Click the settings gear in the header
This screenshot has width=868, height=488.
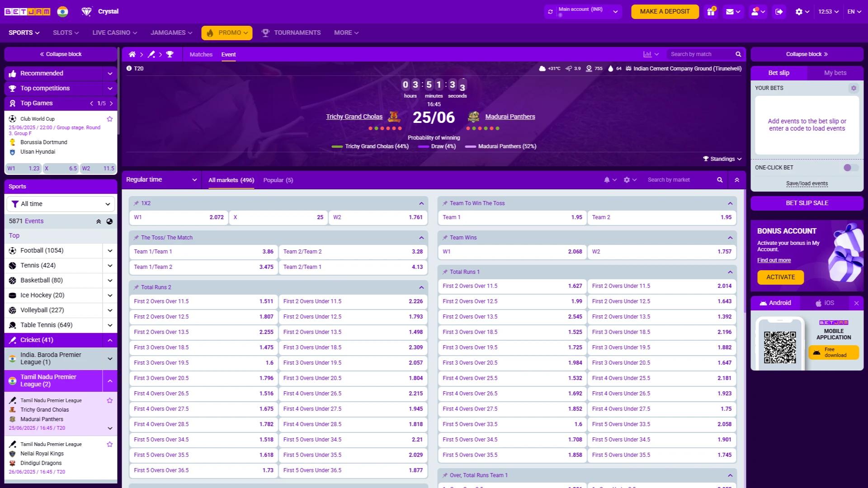(799, 12)
